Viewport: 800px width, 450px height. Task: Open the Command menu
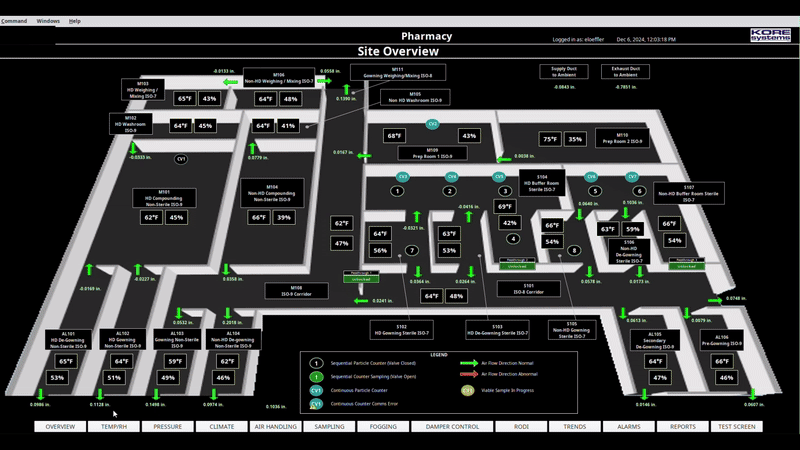click(14, 20)
